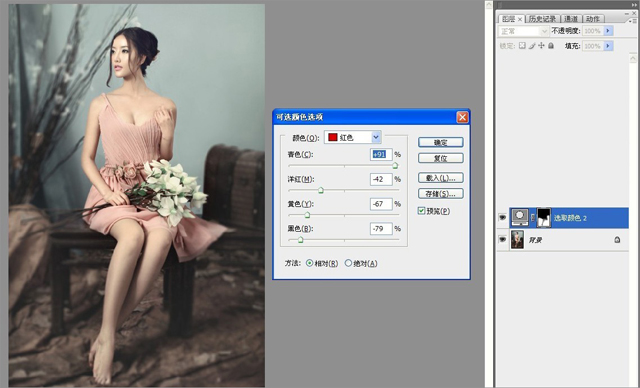Click the adjustment layer icon of 选取颜色 2
The image size is (640, 388).
tap(520, 218)
